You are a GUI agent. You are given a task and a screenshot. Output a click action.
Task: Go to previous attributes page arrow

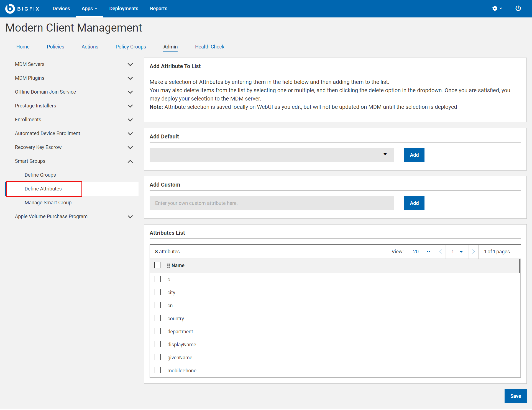coord(441,252)
